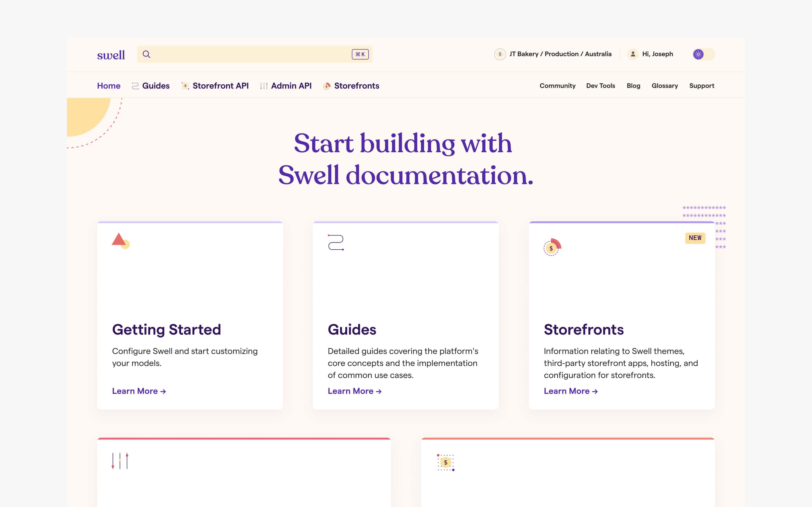Follow the Learn More link in the Storefronts card
The height and width of the screenshot is (507, 812).
tap(570, 391)
